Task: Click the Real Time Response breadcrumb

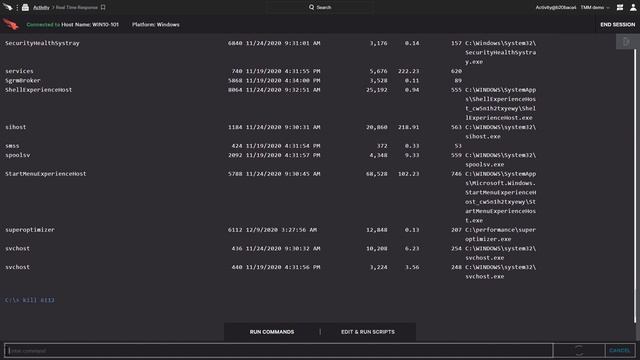Action: (x=76, y=7)
